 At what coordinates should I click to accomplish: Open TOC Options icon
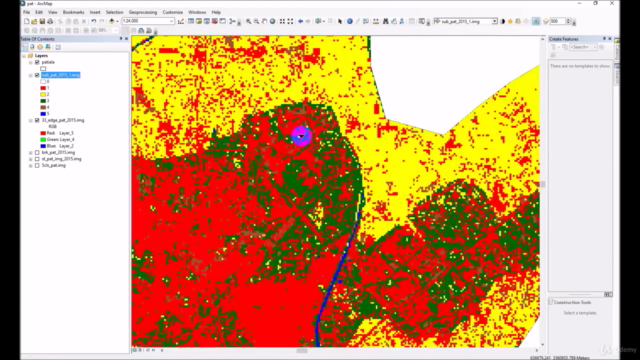[x=58, y=47]
